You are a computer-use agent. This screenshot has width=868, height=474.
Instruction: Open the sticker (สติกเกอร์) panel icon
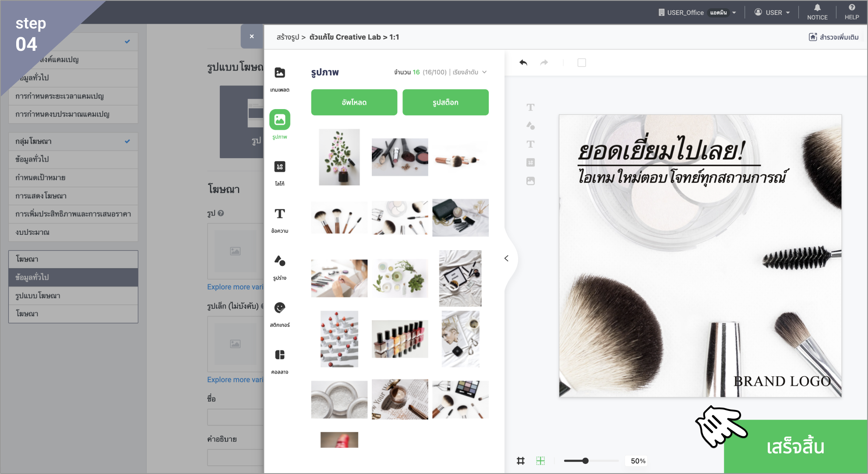pos(279,308)
